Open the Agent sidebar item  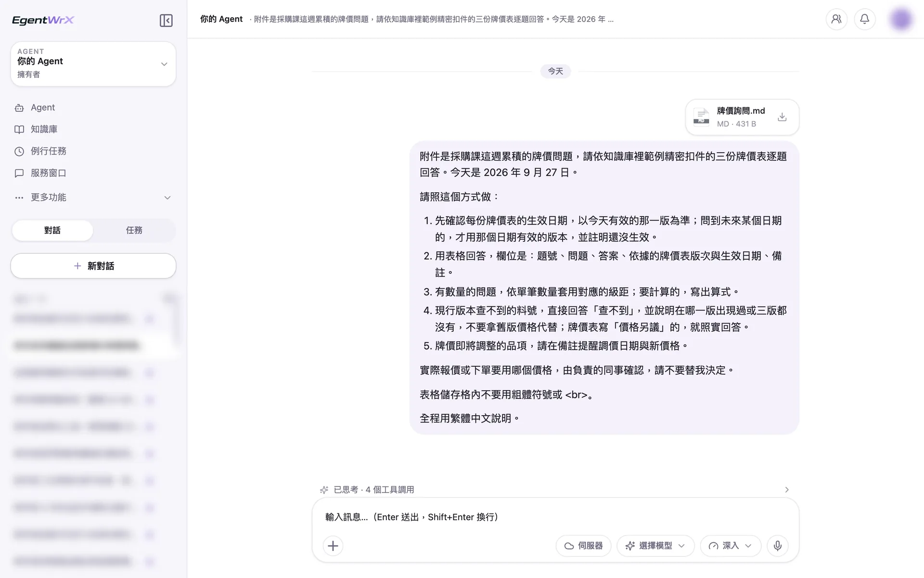tap(93, 107)
